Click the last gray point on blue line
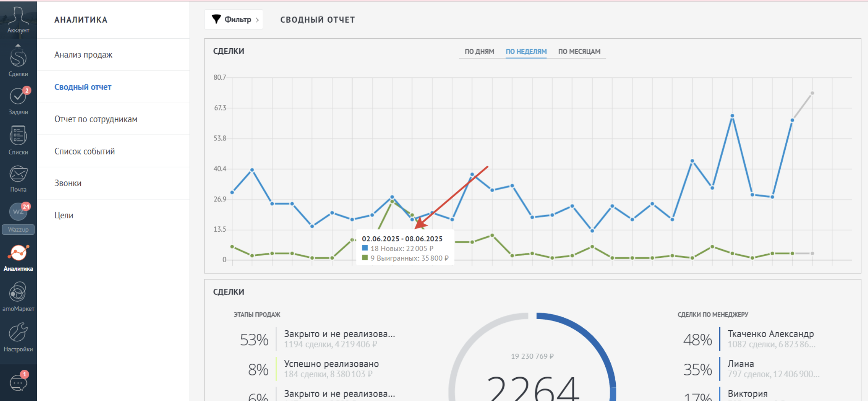The height and width of the screenshot is (401, 868). click(x=812, y=93)
